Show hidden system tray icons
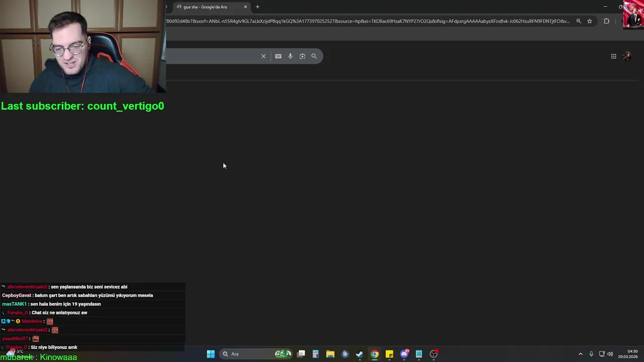This screenshot has width=644, height=362. 580,354
